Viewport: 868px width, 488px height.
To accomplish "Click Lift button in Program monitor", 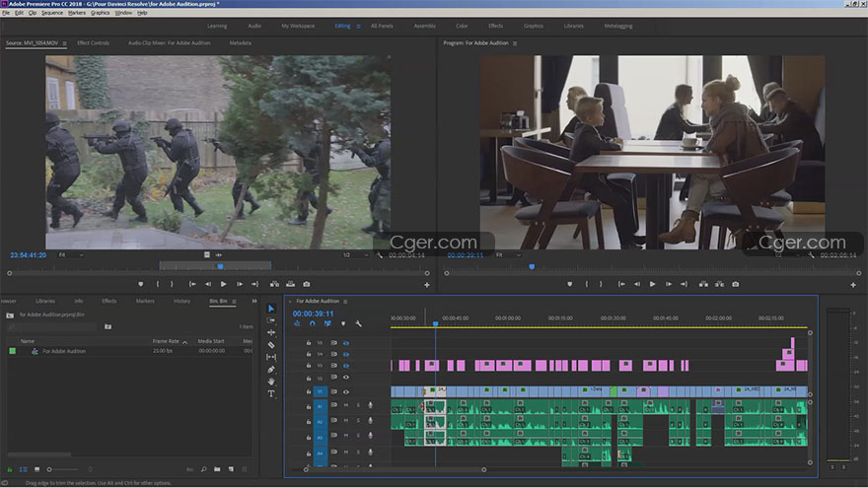I will pos(703,284).
